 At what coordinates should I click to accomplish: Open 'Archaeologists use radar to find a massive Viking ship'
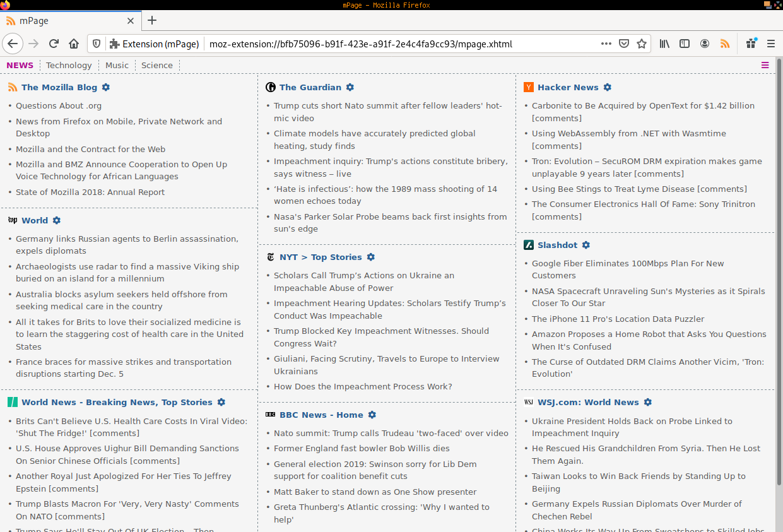[127, 273]
